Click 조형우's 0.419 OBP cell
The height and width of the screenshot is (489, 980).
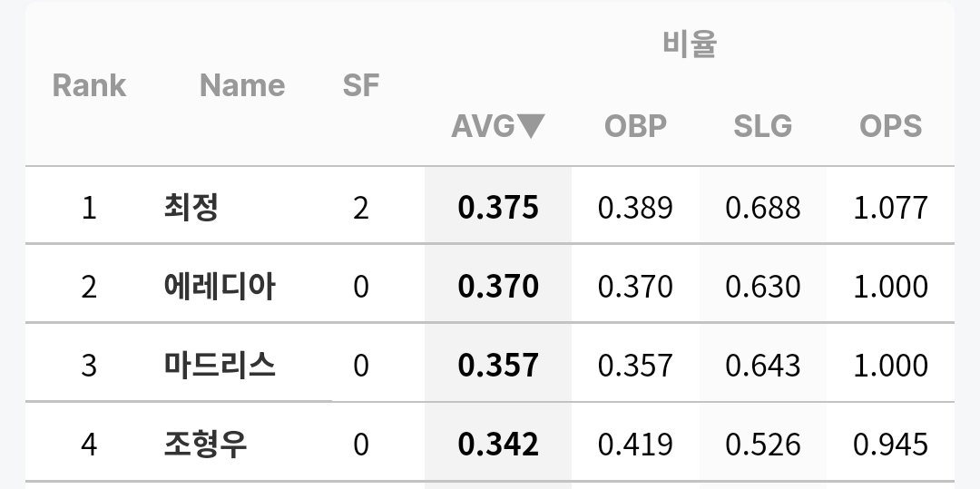tap(635, 445)
